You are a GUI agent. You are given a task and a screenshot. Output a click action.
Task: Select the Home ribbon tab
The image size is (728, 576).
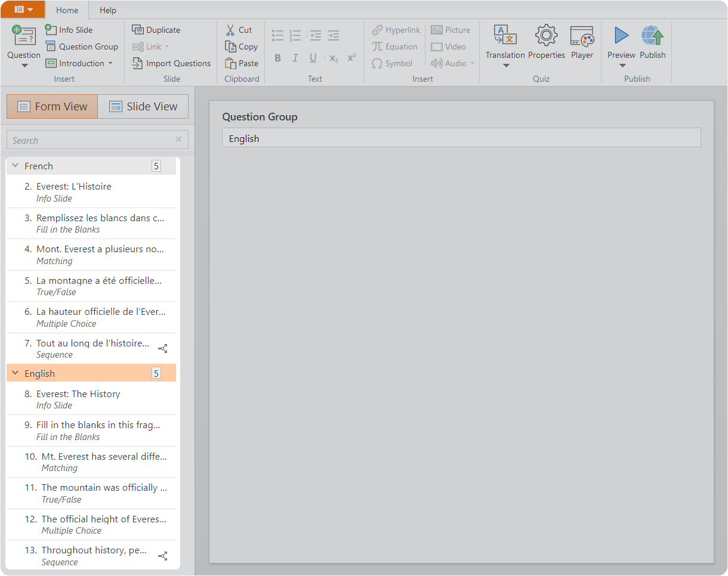[x=67, y=10]
